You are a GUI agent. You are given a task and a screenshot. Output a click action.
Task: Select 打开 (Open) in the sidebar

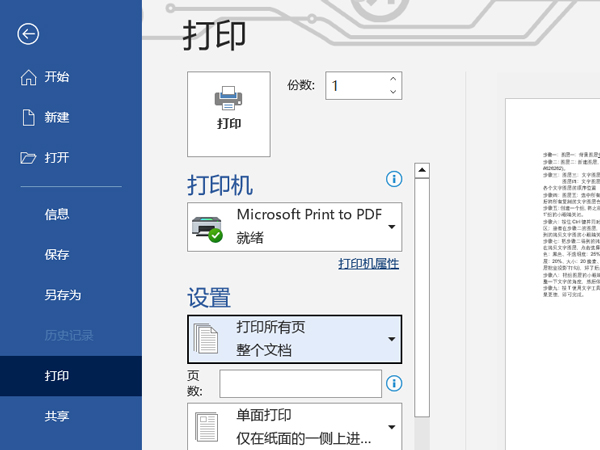click(57, 157)
